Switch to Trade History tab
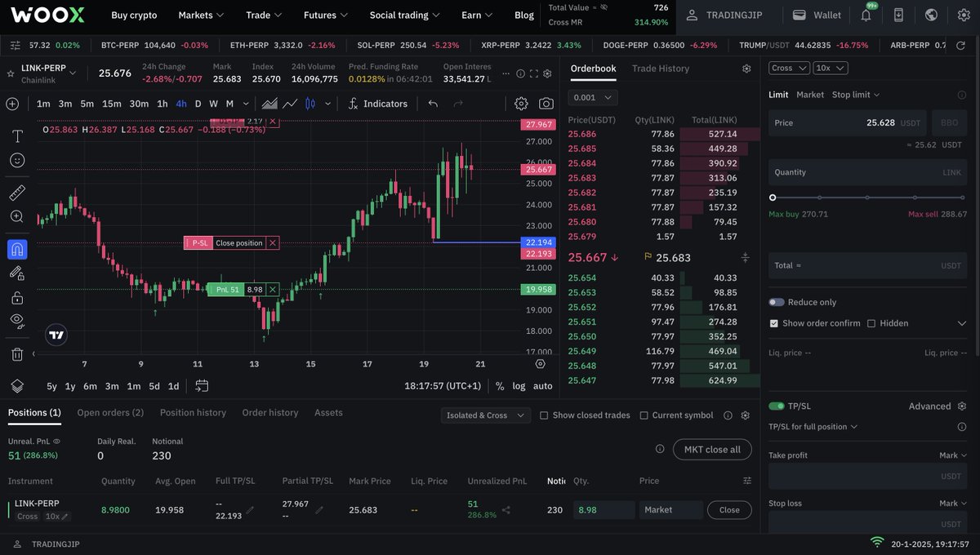This screenshot has height=555, width=980. coord(661,69)
